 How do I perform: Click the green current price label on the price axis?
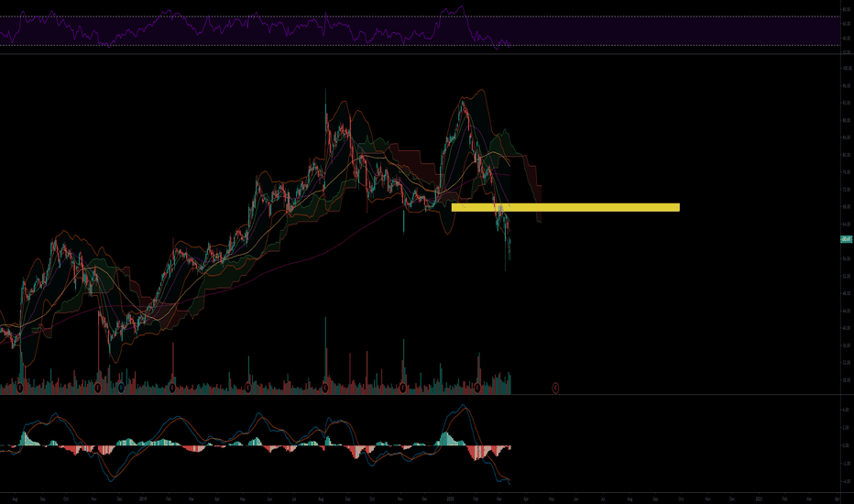pos(847,239)
